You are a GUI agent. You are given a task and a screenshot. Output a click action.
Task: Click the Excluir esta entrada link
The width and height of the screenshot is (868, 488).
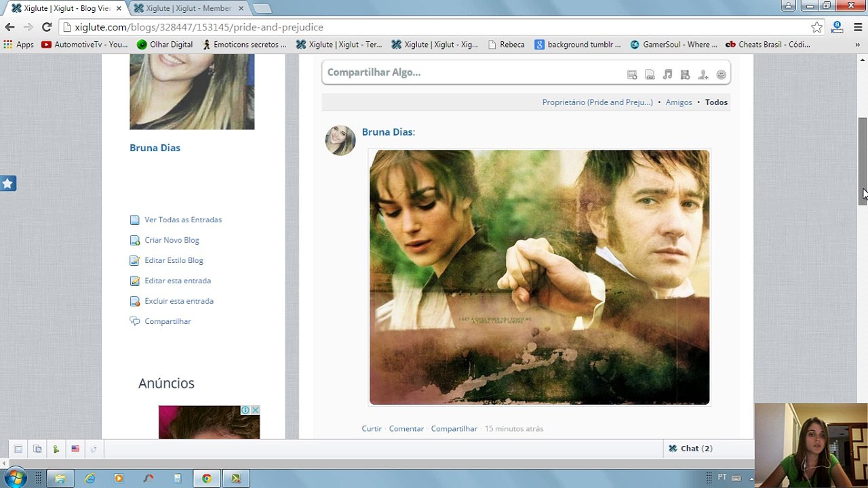(x=179, y=301)
